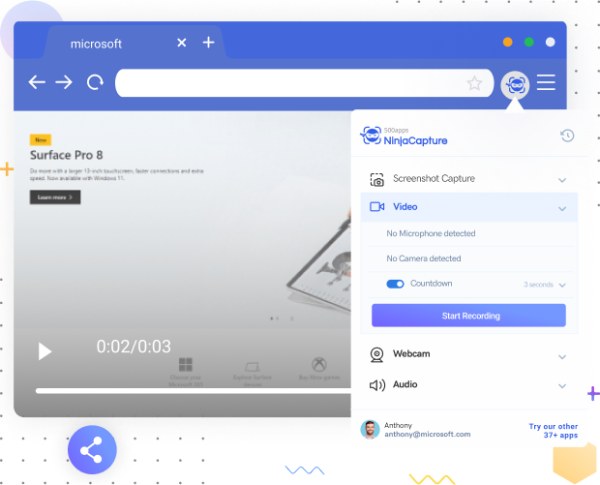600x485 pixels.
Task: Click the anthony@microsoft.com email text
Action: [x=427, y=434]
